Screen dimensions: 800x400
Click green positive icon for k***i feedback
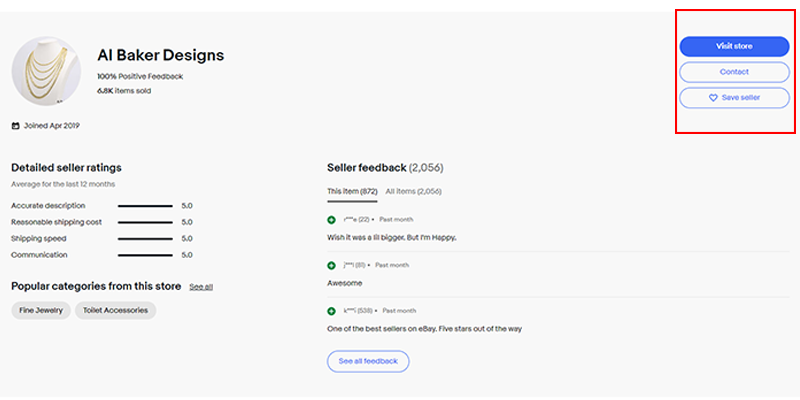[332, 310]
